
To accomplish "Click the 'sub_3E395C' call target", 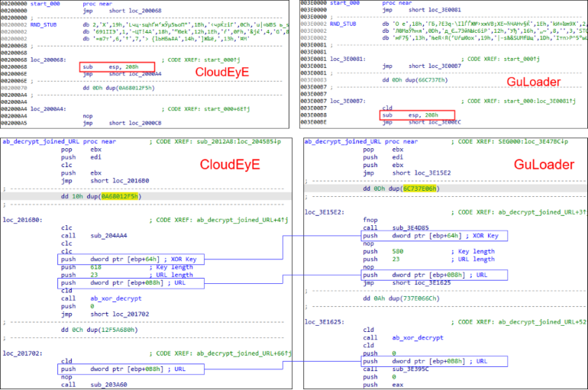I will pyautogui.click(x=411, y=369).
